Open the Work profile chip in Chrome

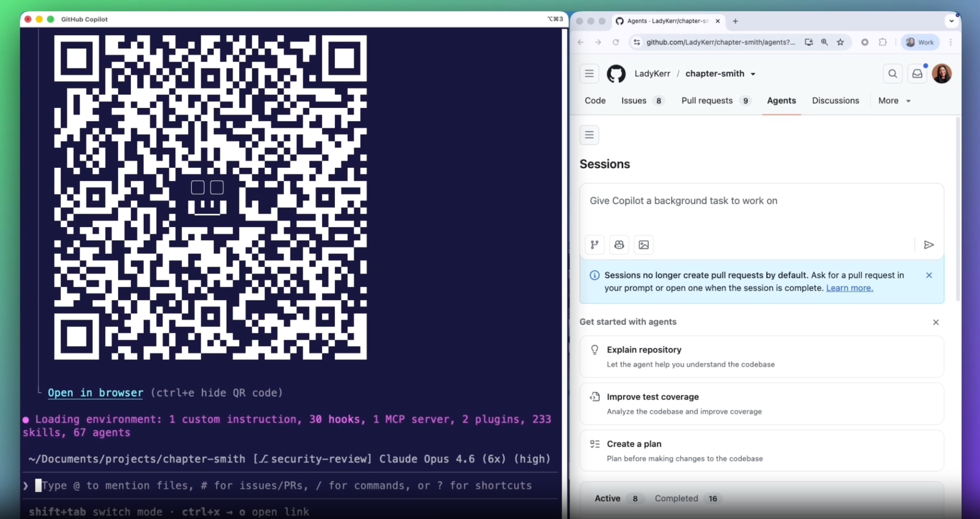tap(920, 42)
